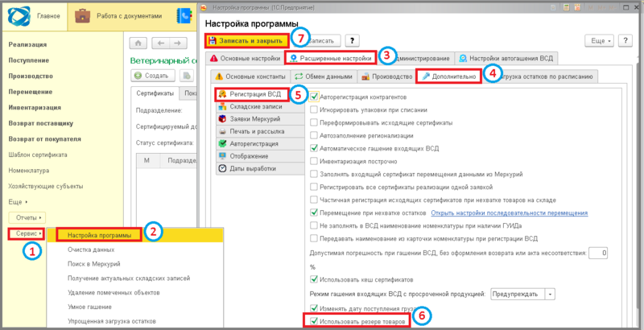Toggle Использовать резерв товаров checkbox
The height and width of the screenshot is (330, 644).
pyautogui.click(x=315, y=320)
